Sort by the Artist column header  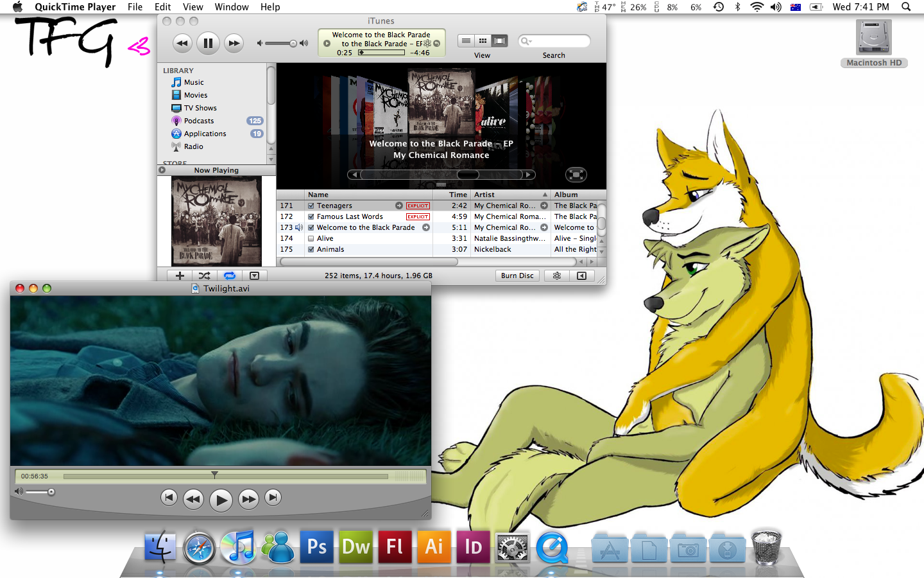click(507, 195)
